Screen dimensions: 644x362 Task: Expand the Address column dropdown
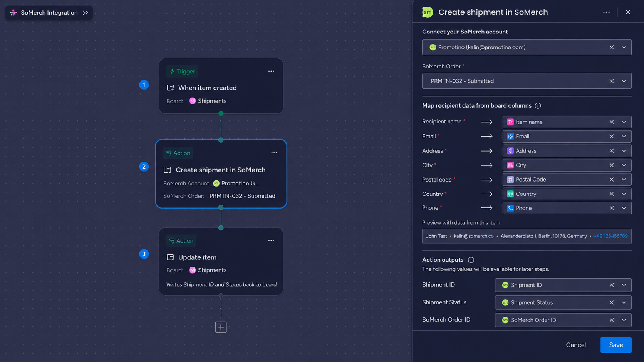click(624, 151)
